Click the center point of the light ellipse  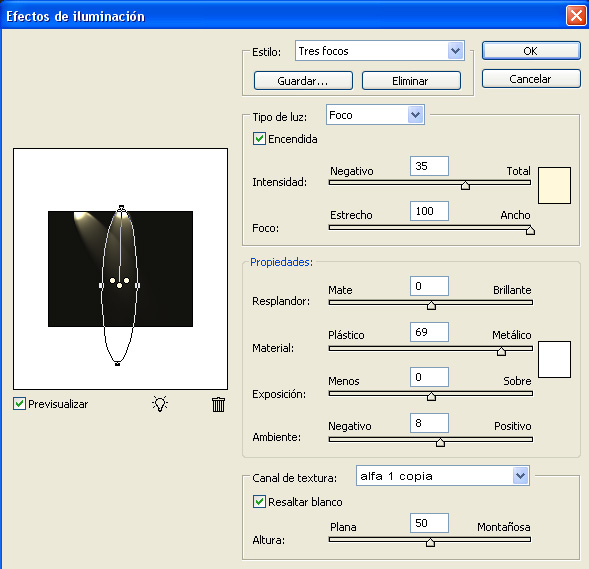(119, 286)
